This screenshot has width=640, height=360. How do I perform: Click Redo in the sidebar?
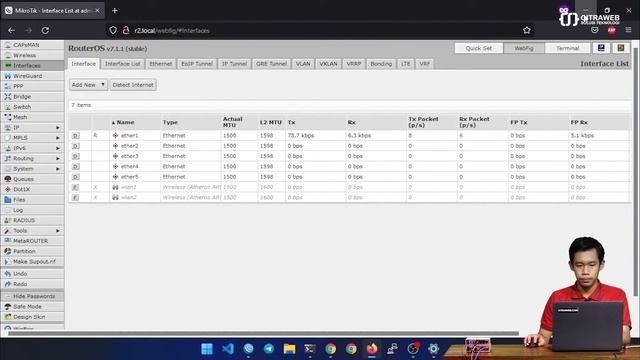(32, 284)
